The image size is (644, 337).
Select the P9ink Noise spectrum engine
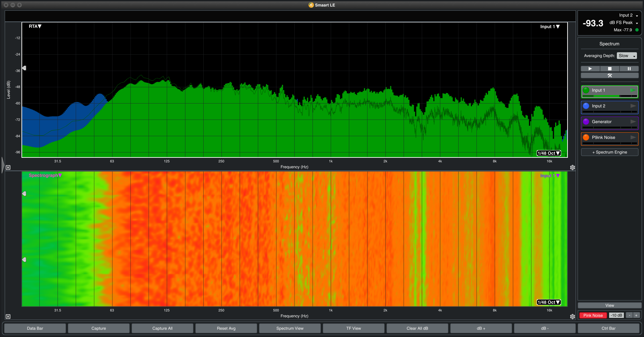[609, 139]
